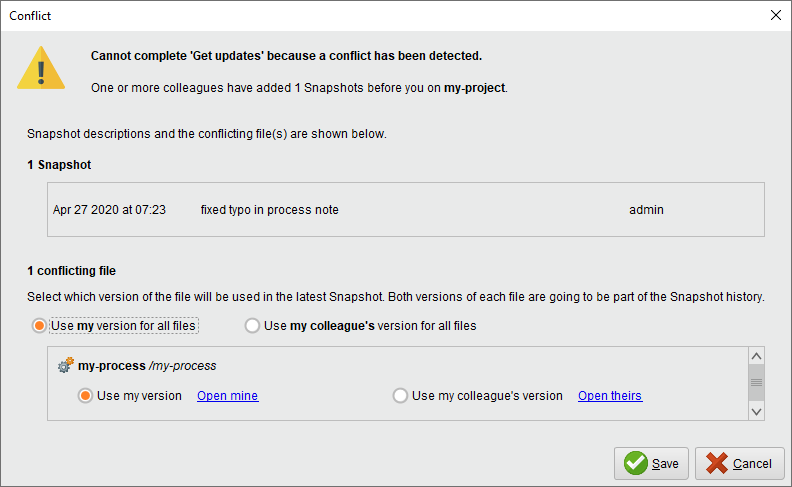Open the 'Open mine' link
This screenshot has height=487, width=792.
point(227,396)
